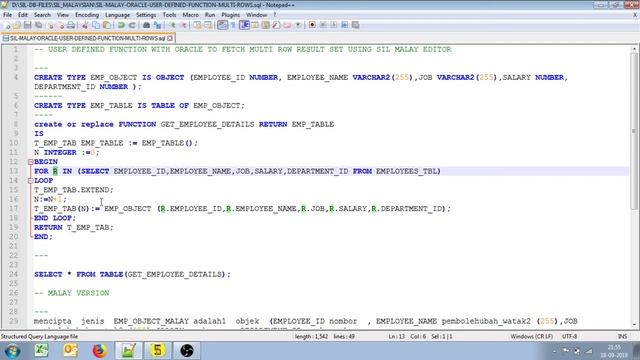This screenshot has height=360, width=640.
Task: Start macro recording with the red Record icon
Action: 312,25
